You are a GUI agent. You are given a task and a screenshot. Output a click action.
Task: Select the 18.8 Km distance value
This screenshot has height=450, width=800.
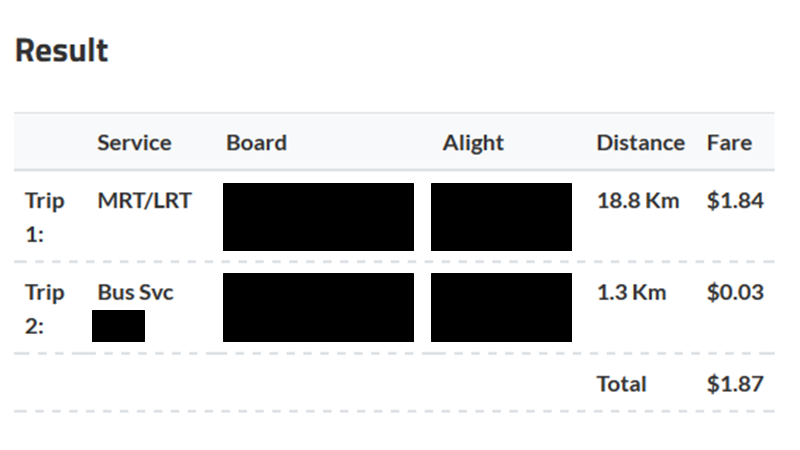pos(638,201)
